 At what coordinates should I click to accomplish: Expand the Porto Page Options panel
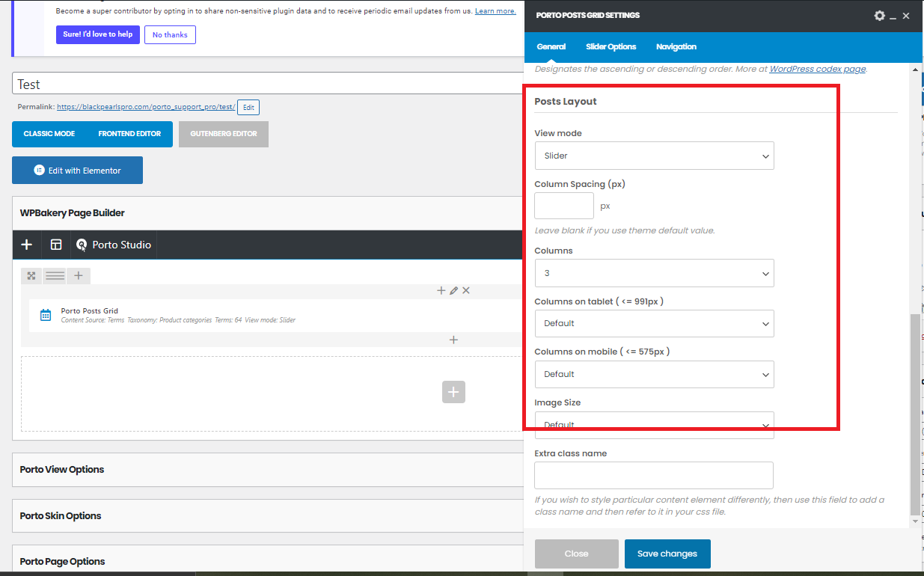[x=268, y=560]
